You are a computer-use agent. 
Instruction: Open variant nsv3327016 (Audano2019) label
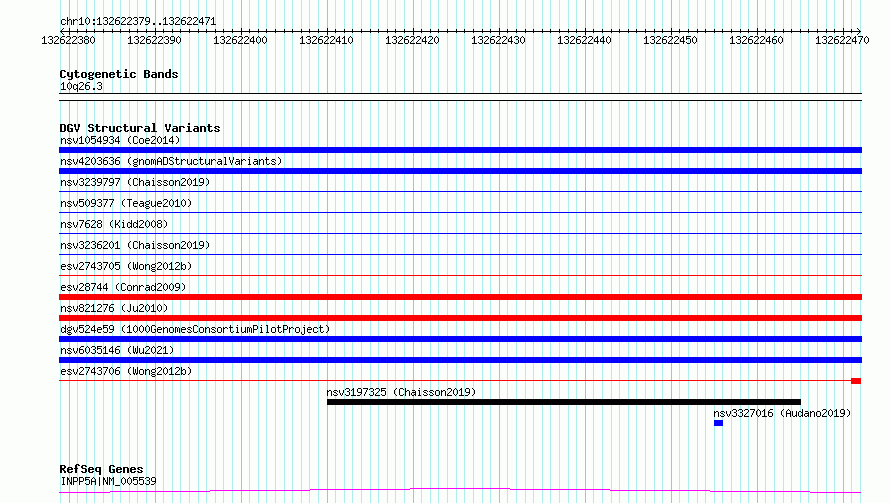[x=782, y=413]
